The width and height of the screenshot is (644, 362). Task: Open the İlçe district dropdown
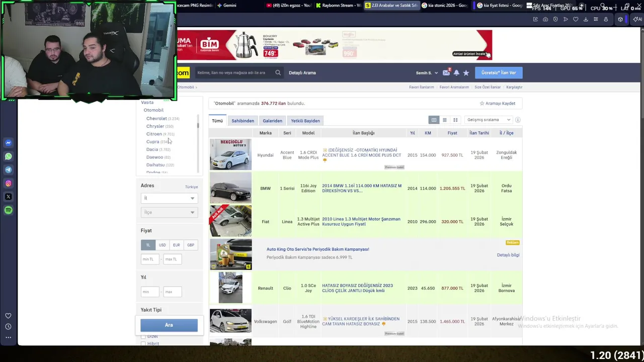pos(169,212)
